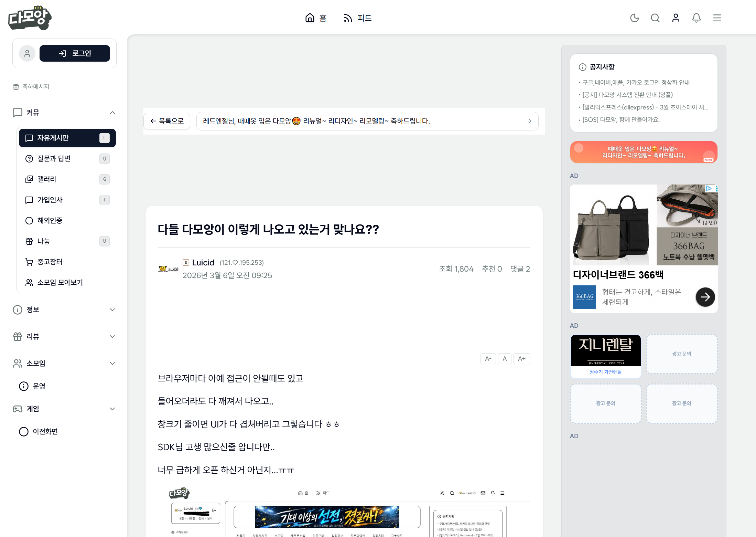Increase font size with A+ button

coord(522,359)
